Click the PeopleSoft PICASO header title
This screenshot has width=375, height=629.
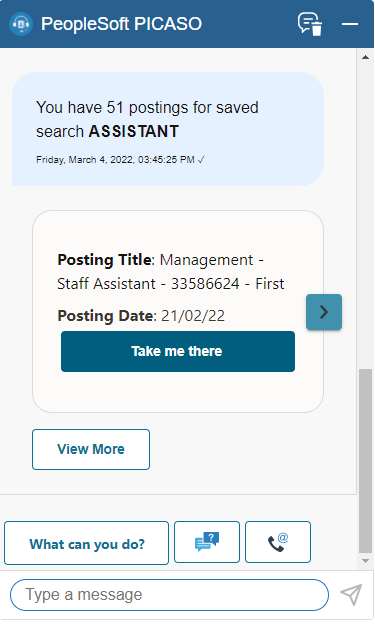click(x=122, y=24)
